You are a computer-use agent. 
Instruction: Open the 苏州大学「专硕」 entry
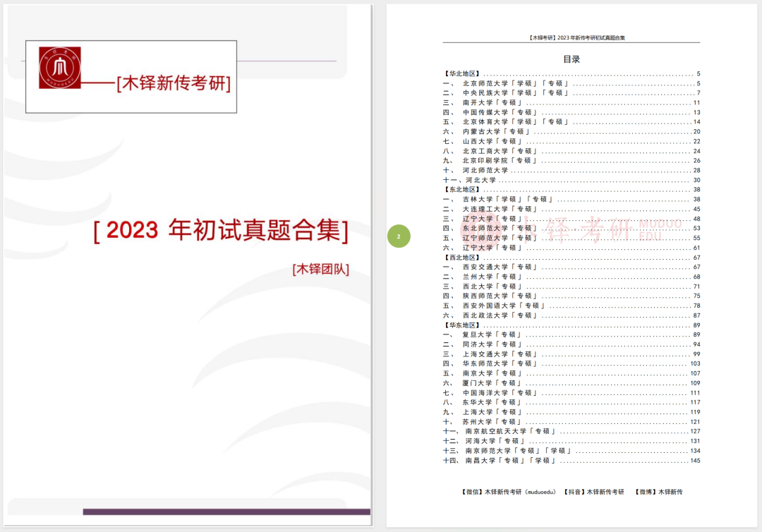[x=571, y=422]
